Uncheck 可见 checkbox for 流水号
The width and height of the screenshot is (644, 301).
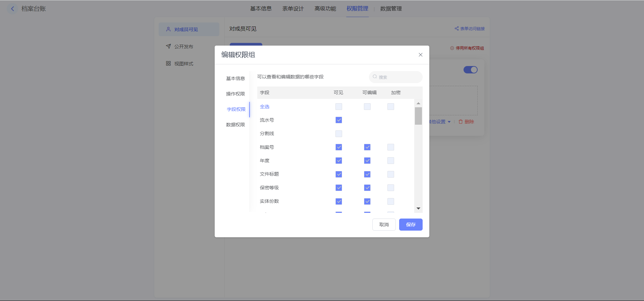point(339,120)
